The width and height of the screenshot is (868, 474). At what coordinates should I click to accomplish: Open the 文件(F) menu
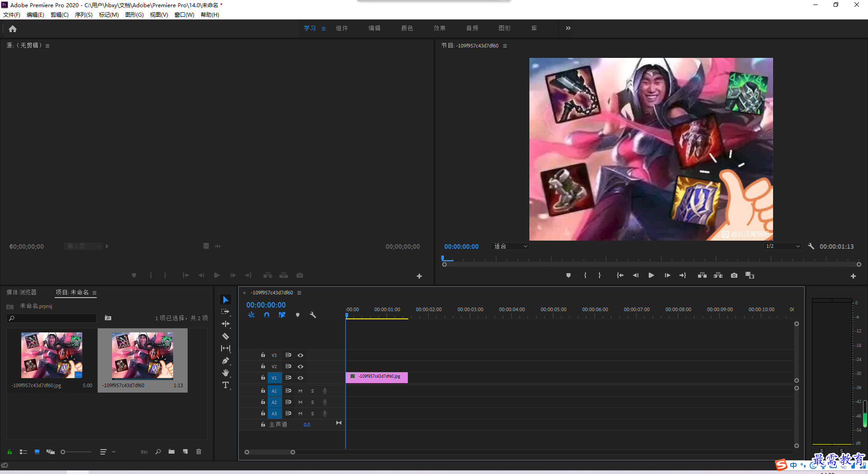coord(12,14)
